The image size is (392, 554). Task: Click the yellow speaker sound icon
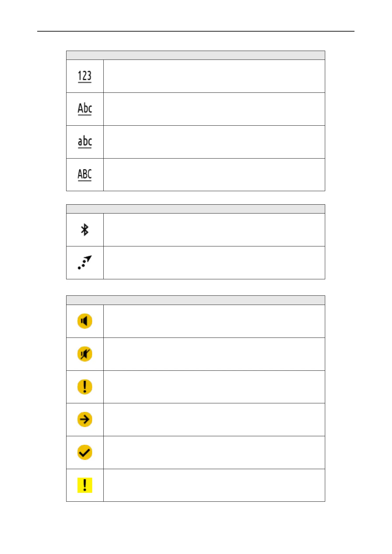click(x=85, y=321)
